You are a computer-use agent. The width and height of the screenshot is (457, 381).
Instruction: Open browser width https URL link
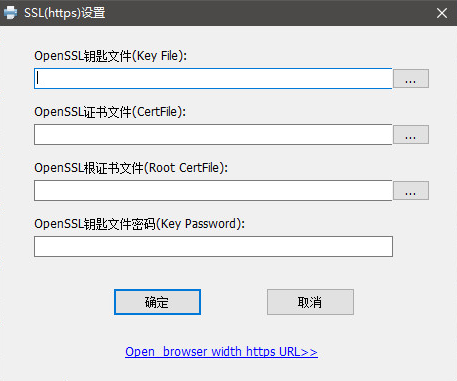pos(221,352)
